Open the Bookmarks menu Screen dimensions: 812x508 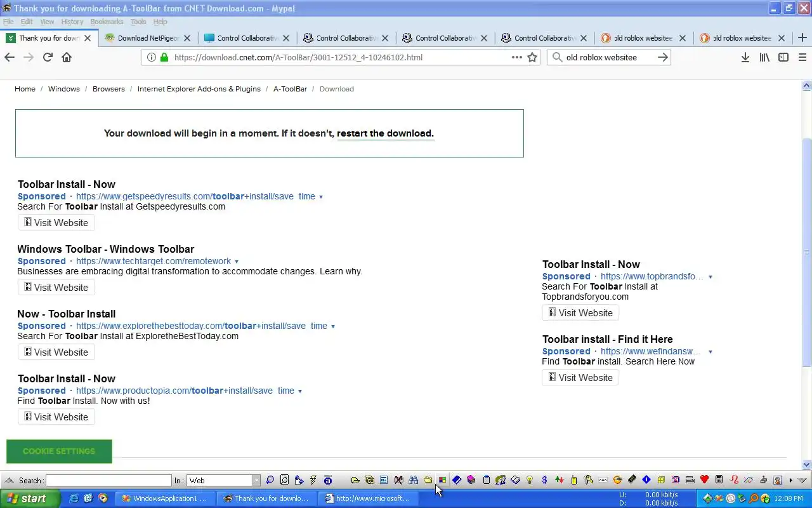[107, 22]
